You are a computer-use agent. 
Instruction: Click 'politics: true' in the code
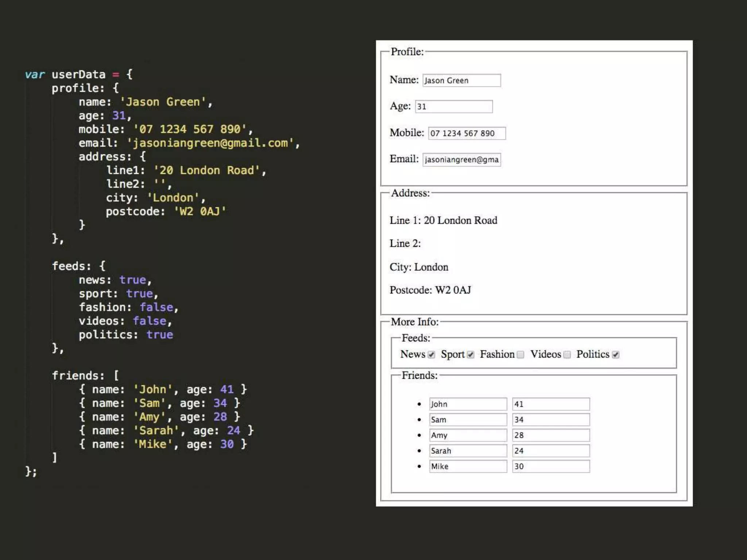click(126, 335)
